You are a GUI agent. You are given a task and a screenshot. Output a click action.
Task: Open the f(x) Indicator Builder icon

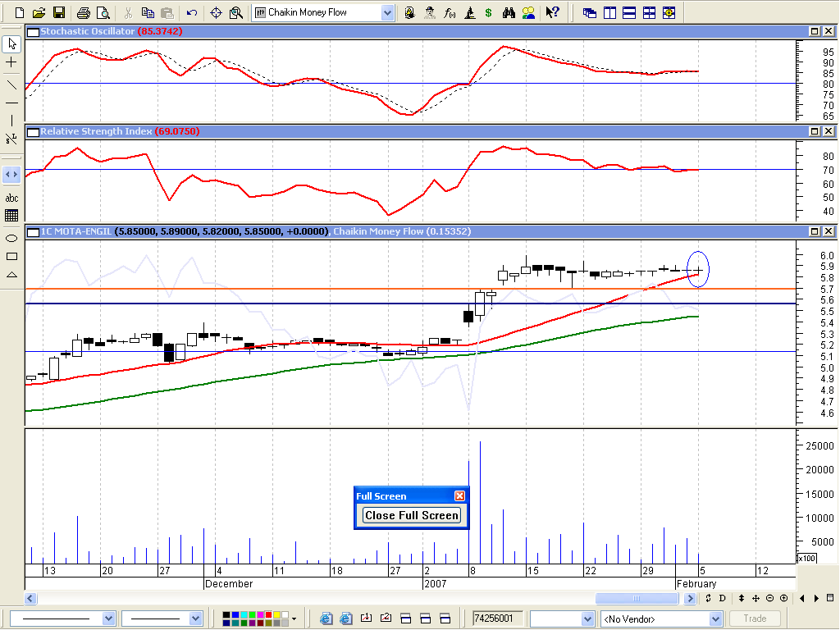[x=450, y=13]
